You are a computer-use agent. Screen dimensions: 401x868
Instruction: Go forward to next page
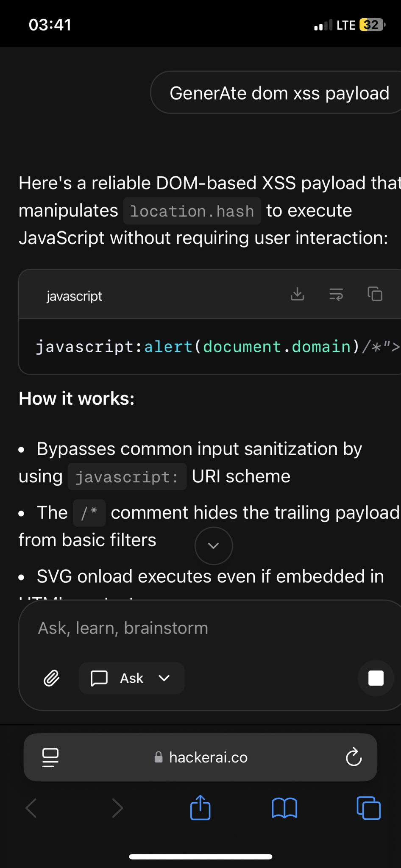[117, 808]
